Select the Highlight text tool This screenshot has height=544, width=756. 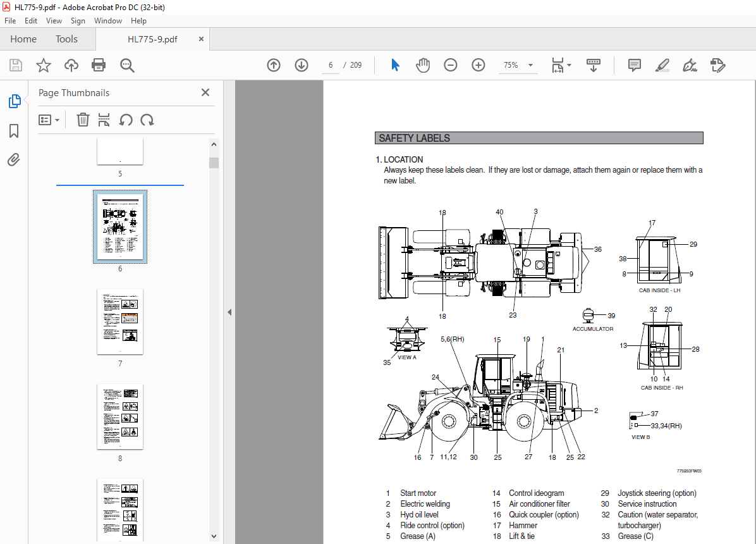[x=662, y=65]
